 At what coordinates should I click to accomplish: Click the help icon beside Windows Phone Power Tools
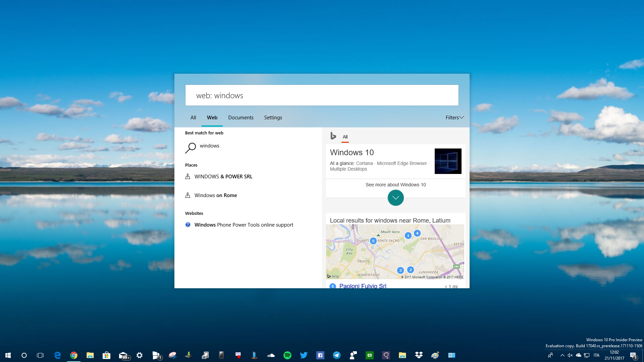tap(188, 225)
